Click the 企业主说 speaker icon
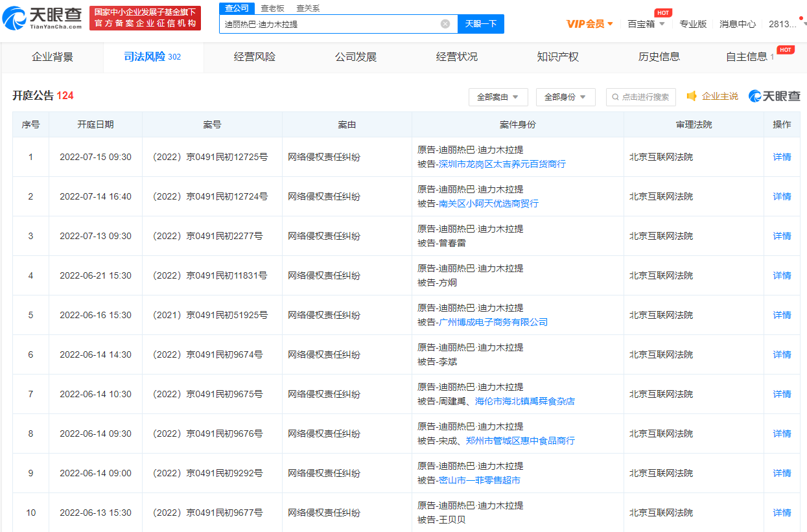Screen dimensions: 807x532 pos(692,96)
